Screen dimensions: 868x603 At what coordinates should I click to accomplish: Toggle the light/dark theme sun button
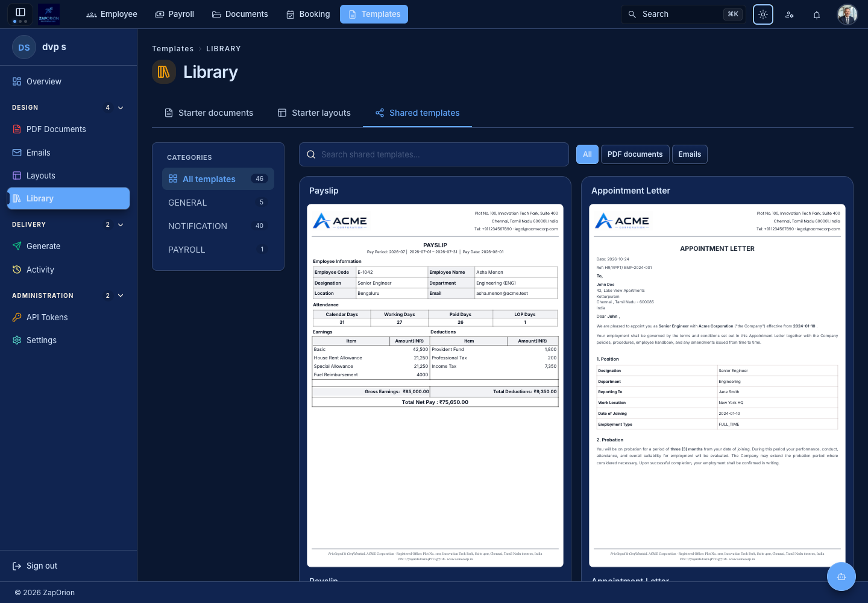763,14
